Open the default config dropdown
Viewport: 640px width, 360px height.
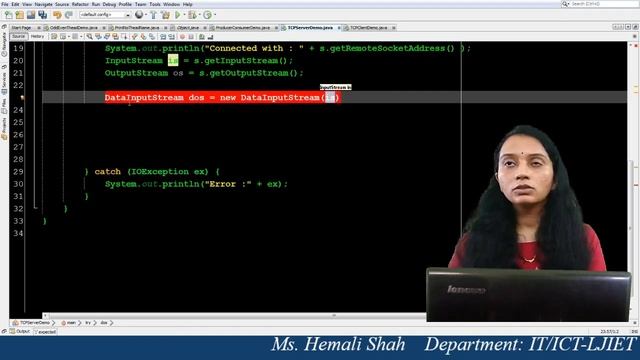point(105,15)
